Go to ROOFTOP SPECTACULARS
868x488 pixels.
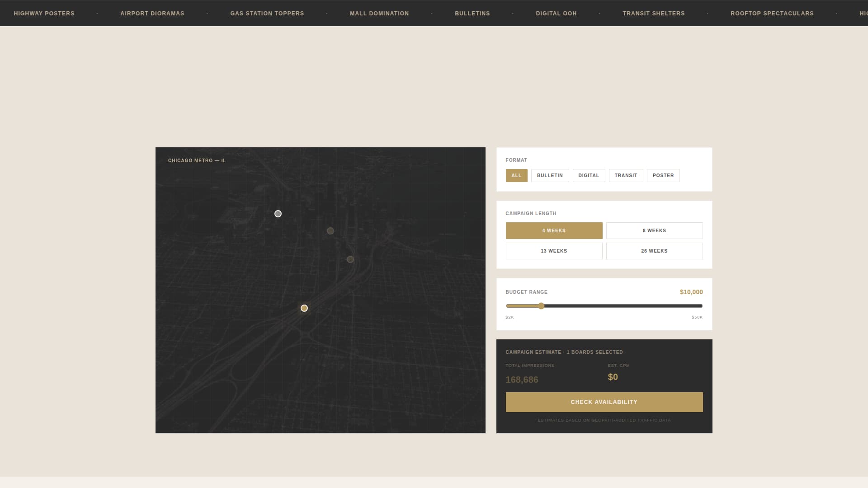pyautogui.click(x=772, y=13)
